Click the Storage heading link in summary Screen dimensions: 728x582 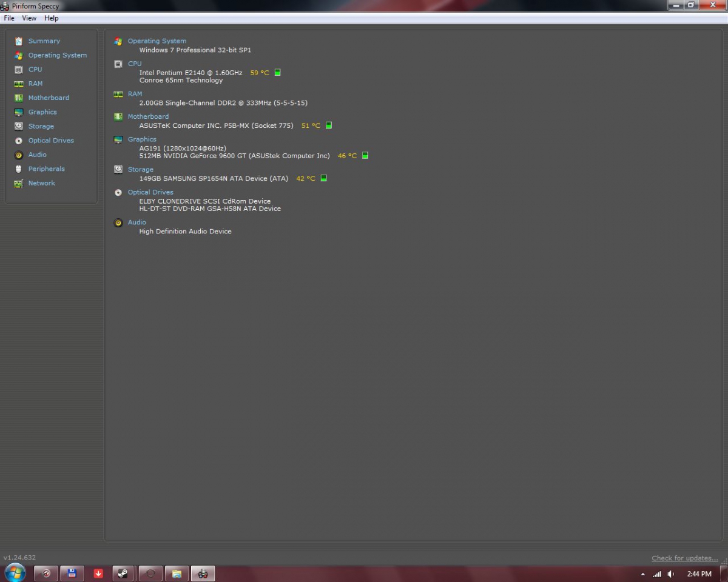pos(141,170)
